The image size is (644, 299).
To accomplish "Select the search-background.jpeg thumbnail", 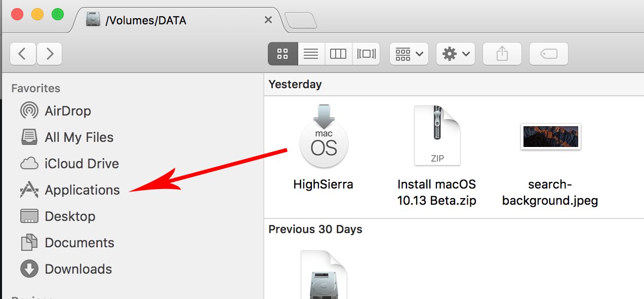I will coord(550,137).
